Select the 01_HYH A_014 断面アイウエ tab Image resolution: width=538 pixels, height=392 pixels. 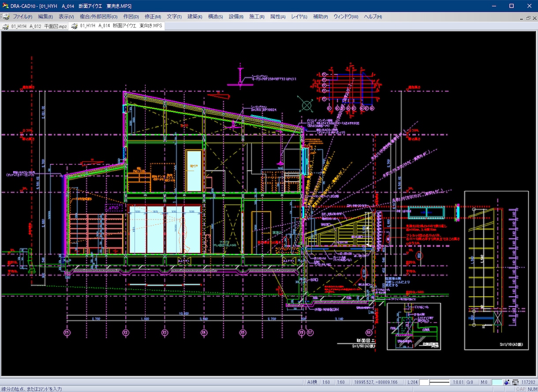click(117, 26)
